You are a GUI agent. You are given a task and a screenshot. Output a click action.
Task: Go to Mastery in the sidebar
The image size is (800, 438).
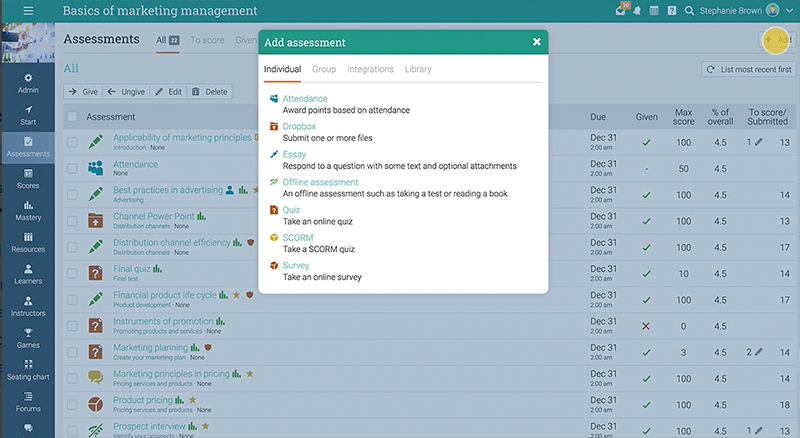[x=28, y=211]
